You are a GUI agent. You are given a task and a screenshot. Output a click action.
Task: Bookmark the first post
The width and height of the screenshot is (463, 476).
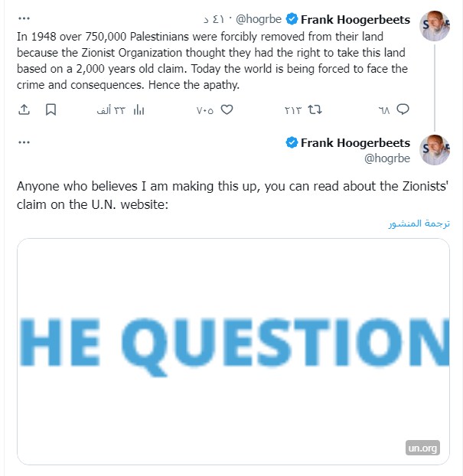click(x=51, y=109)
